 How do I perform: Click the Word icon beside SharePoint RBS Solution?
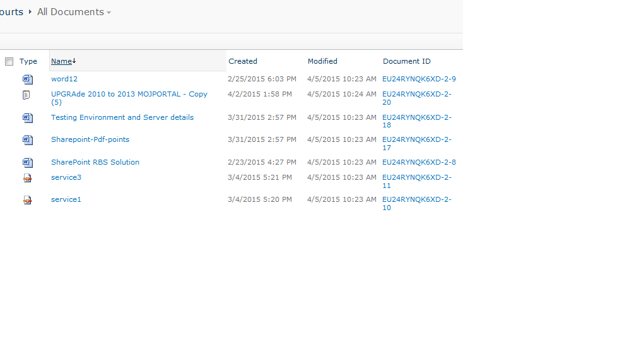point(27,163)
